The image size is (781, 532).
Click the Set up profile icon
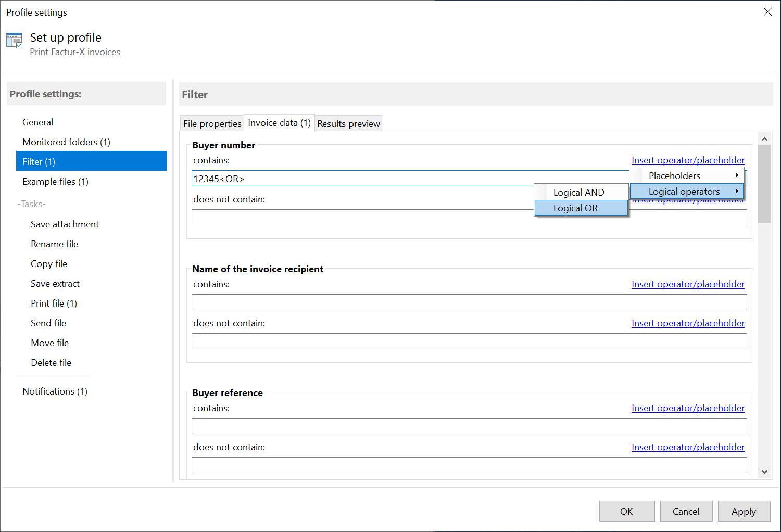coord(14,41)
